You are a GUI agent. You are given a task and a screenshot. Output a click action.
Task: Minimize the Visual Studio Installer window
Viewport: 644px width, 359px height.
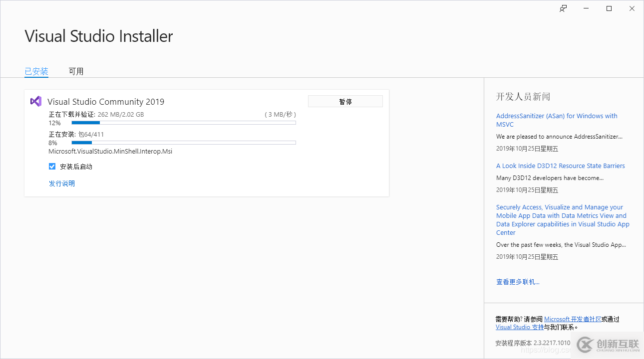pyautogui.click(x=586, y=8)
